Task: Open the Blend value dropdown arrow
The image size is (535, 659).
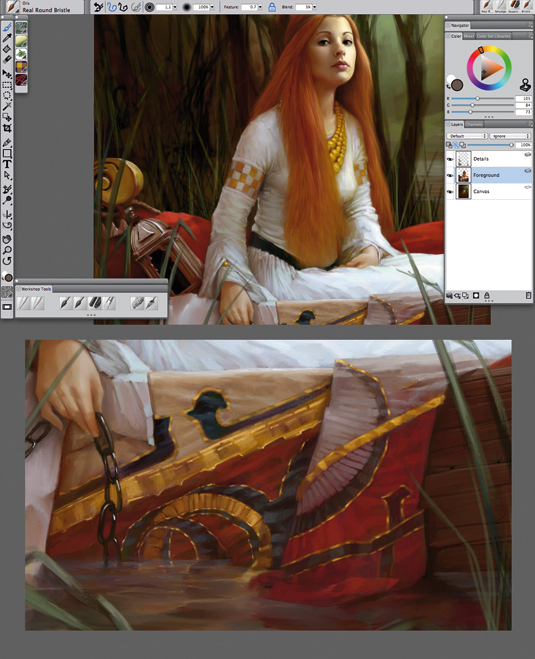Action: (x=314, y=7)
